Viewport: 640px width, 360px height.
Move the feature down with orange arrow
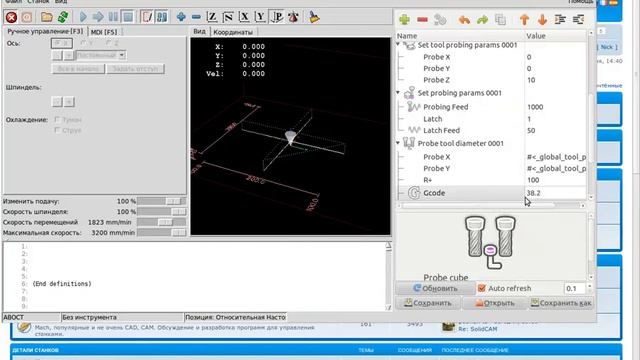[542, 20]
